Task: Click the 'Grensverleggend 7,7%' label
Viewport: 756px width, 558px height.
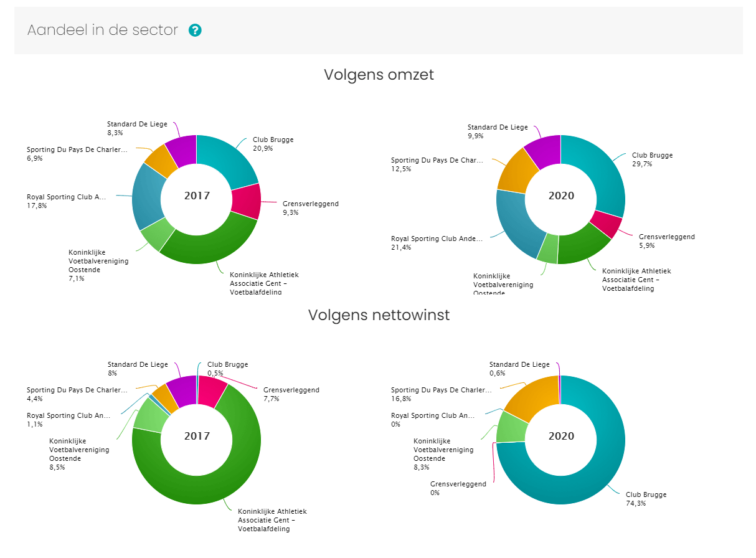Action: (291, 394)
